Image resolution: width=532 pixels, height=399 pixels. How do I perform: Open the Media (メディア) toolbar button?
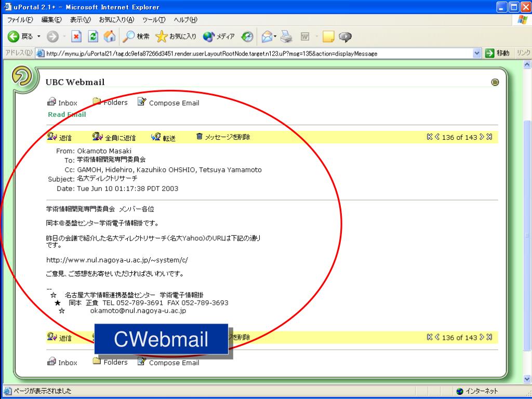click(219, 36)
